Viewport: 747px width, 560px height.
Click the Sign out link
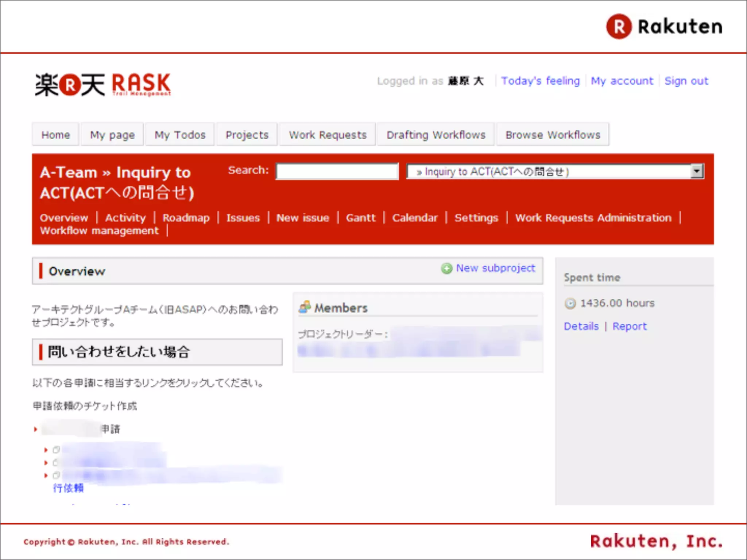686,81
